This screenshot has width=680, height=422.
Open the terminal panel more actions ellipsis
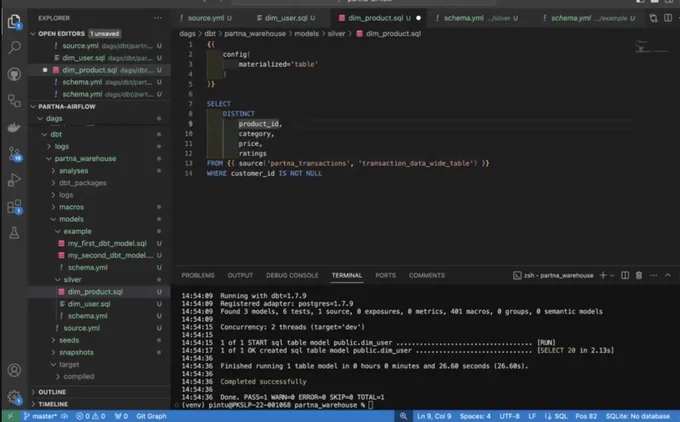coord(654,275)
